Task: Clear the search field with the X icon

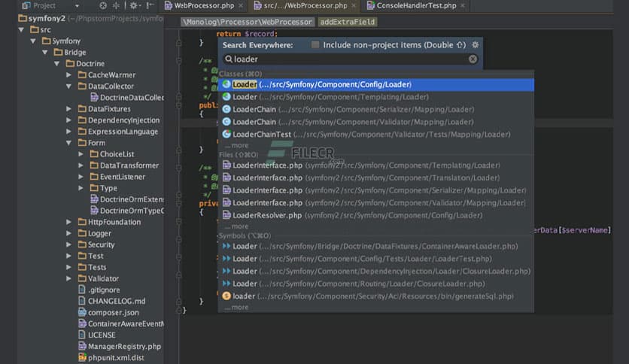Action: pos(473,59)
